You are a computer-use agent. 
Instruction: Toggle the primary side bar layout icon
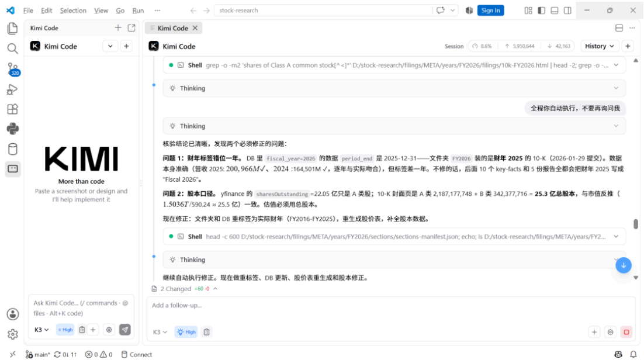[541, 11]
